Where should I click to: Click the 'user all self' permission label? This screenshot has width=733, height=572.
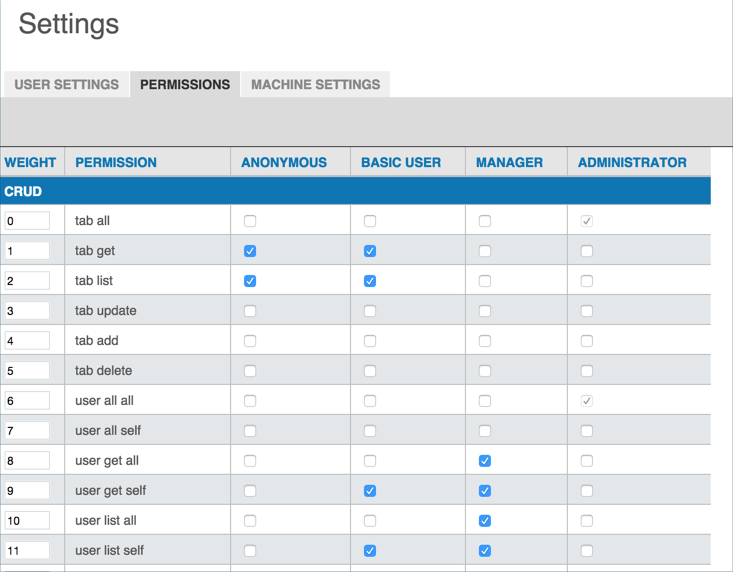click(108, 430)
